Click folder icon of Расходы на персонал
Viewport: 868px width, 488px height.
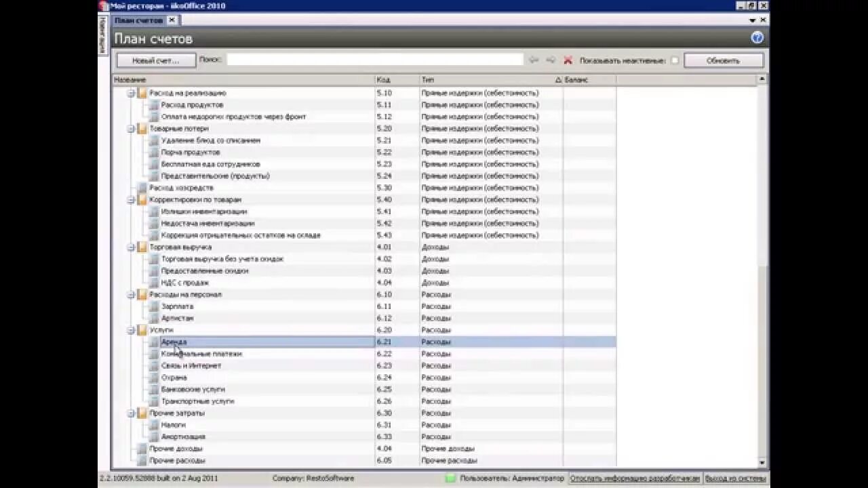point(142,294)
